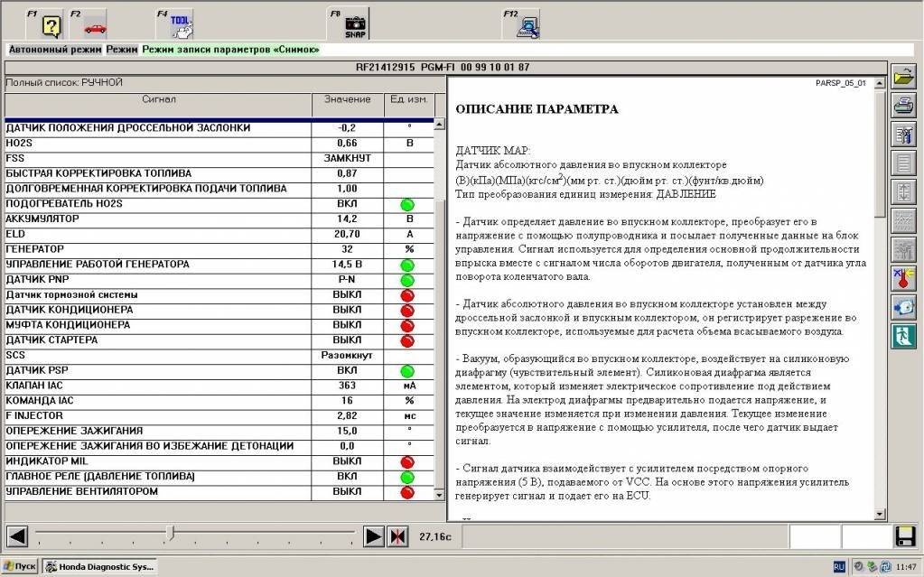Open the Пуск start button
The height and width of the screenshot is (577, 924).
tap(20, 566)
